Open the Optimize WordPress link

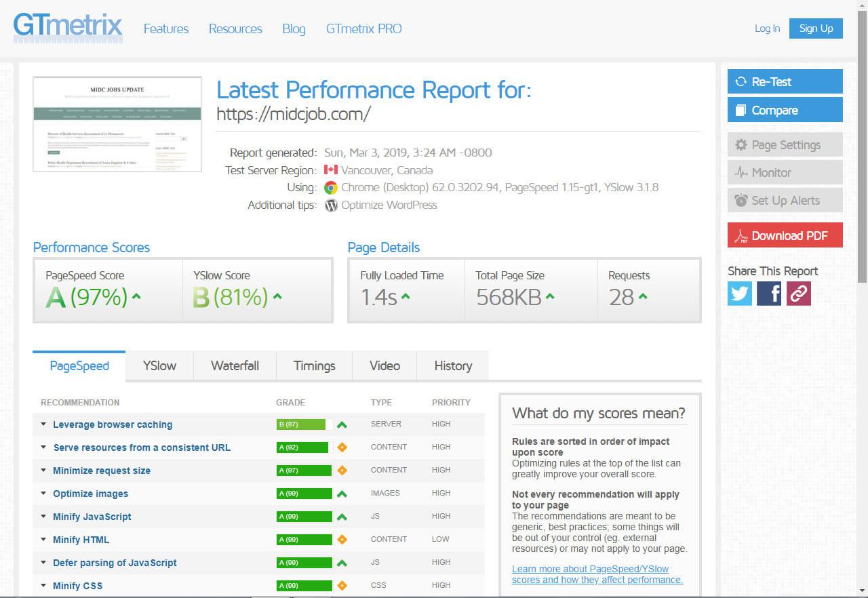tap(390, 205)
